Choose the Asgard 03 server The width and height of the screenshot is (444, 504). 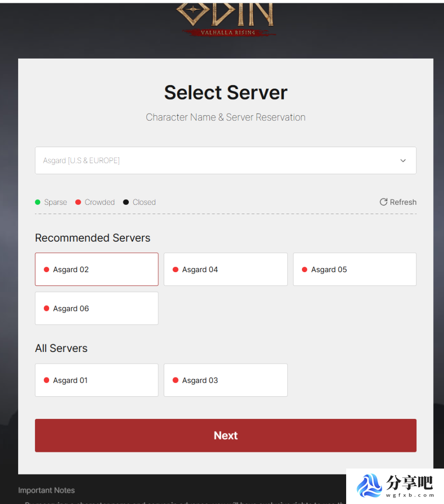coord(225,380)
